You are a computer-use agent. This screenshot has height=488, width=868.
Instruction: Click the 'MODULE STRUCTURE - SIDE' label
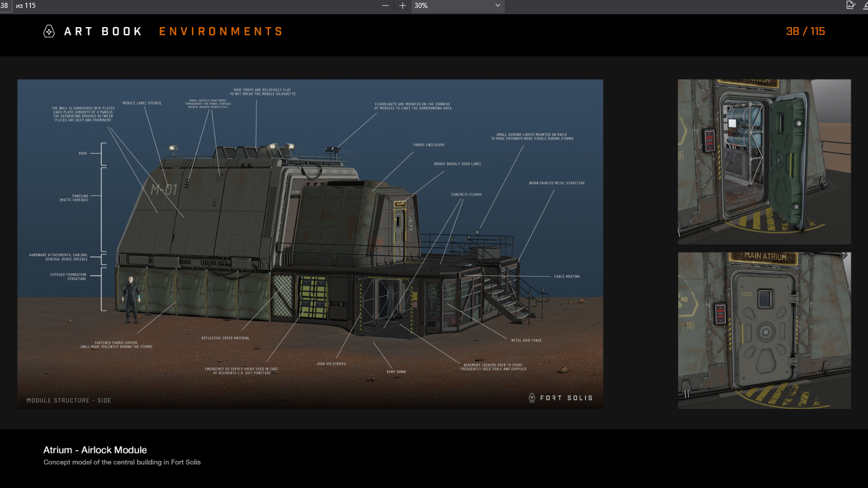[x=69, y=400]
